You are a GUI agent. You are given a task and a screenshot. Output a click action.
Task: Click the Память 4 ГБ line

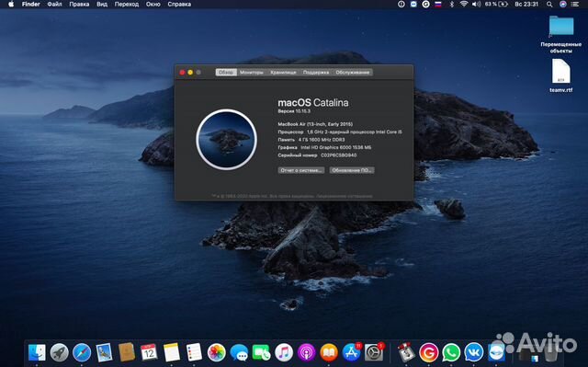[x=311, y=140]
